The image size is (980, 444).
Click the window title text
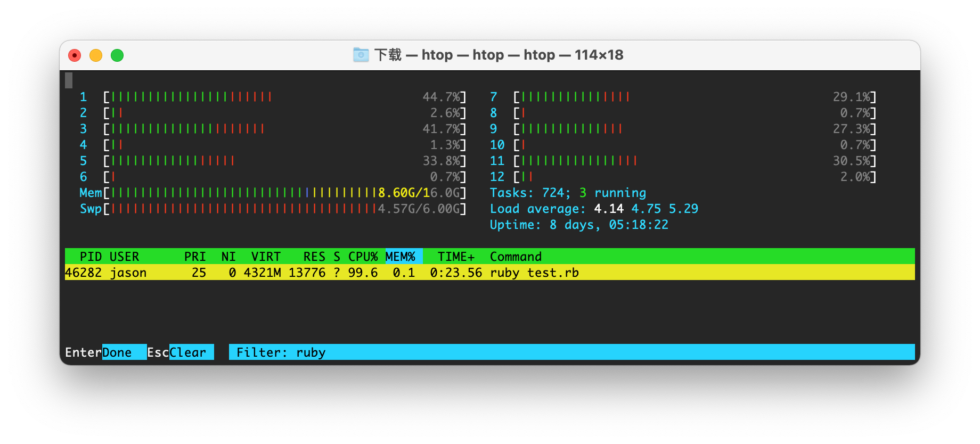499,55
